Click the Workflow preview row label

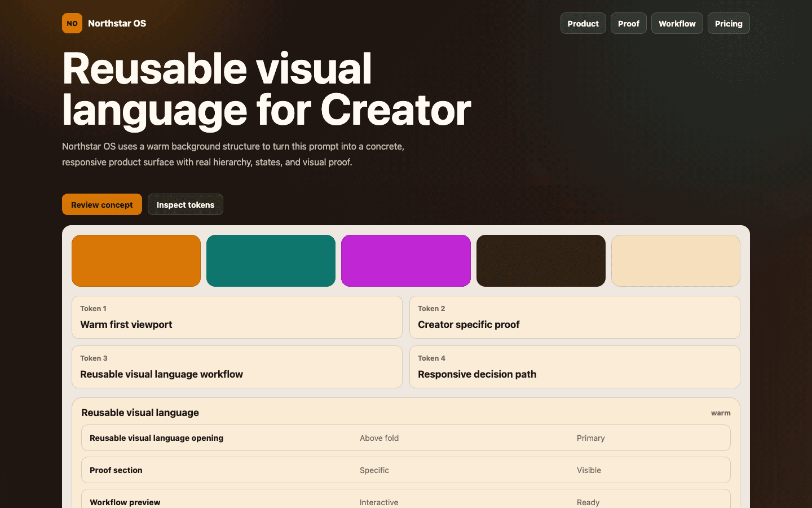tap(125, 502)
